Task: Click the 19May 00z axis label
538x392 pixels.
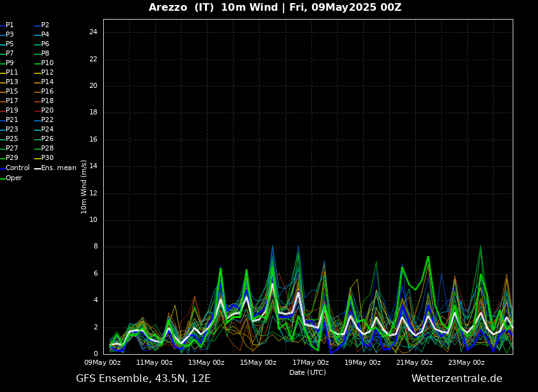Action: tap(363, 363)
